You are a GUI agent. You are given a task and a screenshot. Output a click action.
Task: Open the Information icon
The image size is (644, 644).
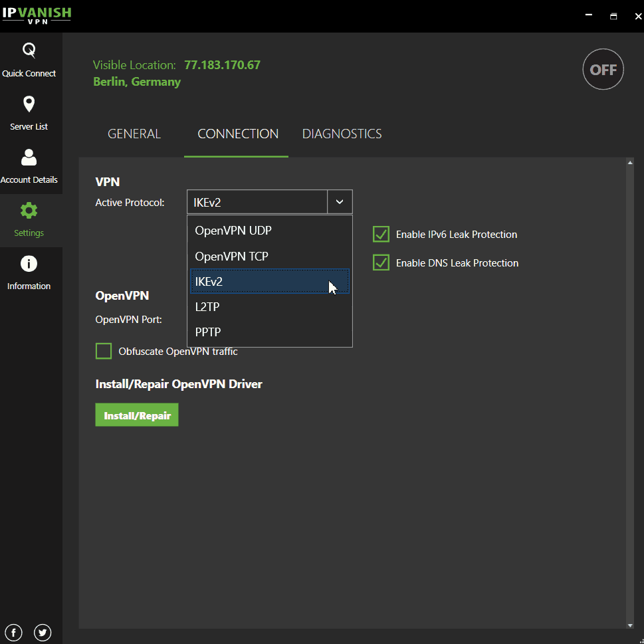click(29, 264)
